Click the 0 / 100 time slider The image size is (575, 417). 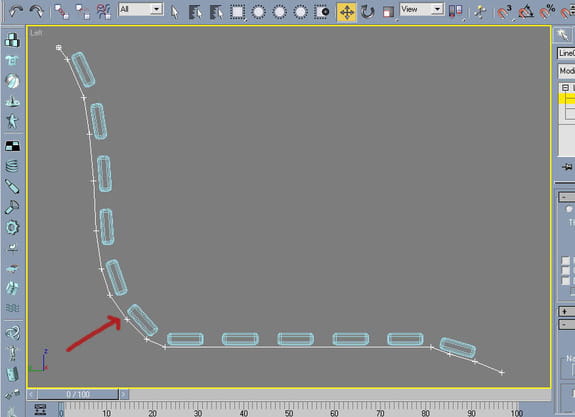pyautogui.click(x=78, y=394)
